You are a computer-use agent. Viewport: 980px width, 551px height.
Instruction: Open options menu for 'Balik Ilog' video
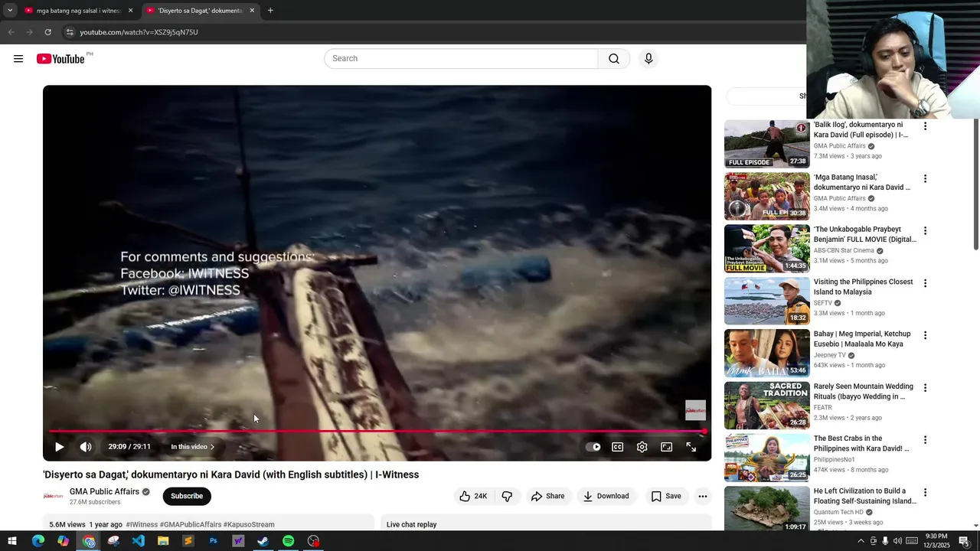[925, 126]
